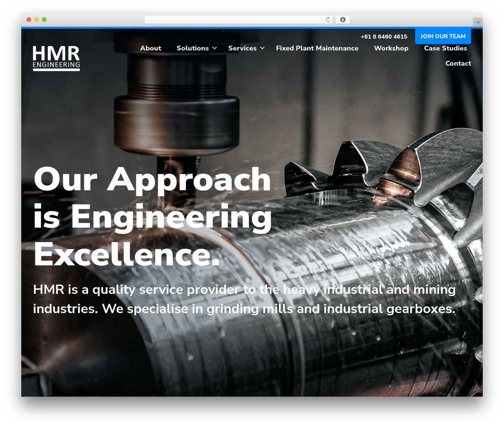
Task: Click the green maximize window button
Action: tap(44, 20)
